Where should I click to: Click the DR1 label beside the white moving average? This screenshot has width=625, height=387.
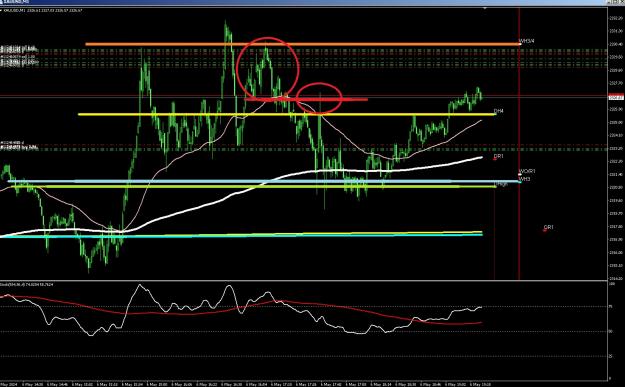(498, 156)
